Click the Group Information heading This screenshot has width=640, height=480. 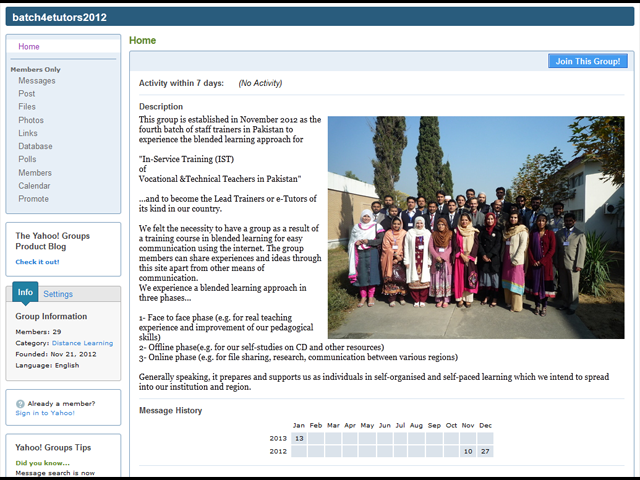click(x=51, y=316)
